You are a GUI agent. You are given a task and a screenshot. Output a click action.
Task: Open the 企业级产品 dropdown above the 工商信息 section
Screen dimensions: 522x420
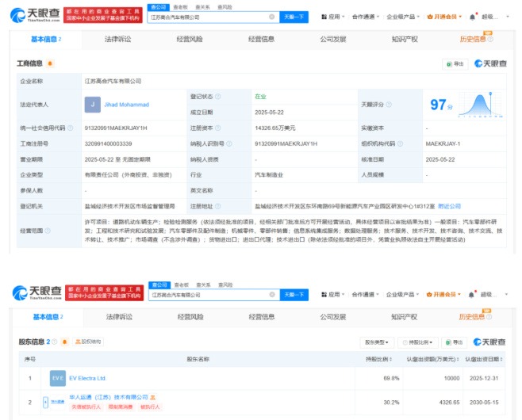pyautogui.click(x=403, y=17)
